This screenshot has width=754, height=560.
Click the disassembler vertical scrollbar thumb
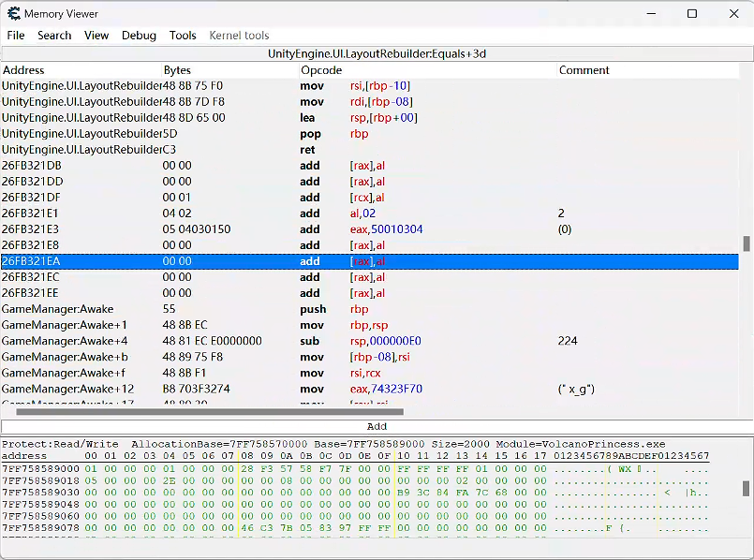pos(747,243)
